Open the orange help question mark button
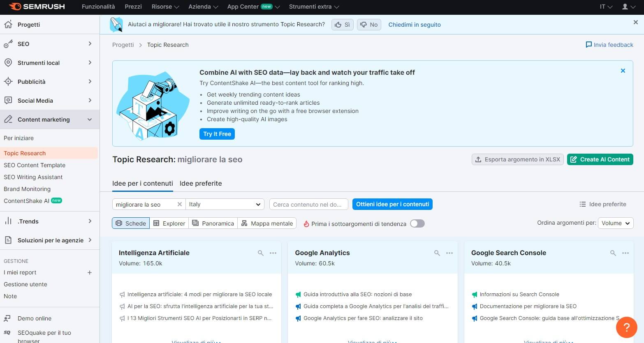 626,327
